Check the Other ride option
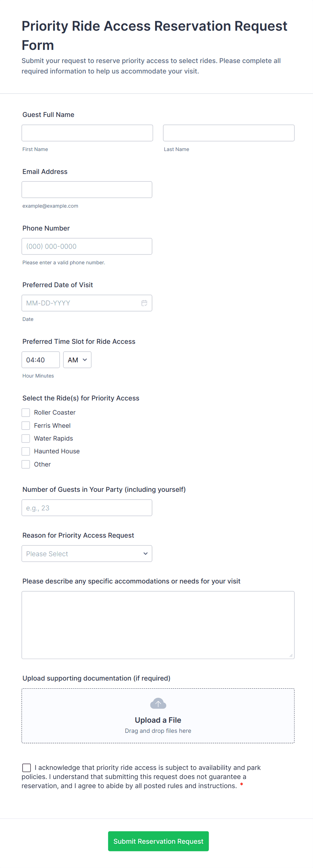This screenshot has height=868, width=313. 26,465
